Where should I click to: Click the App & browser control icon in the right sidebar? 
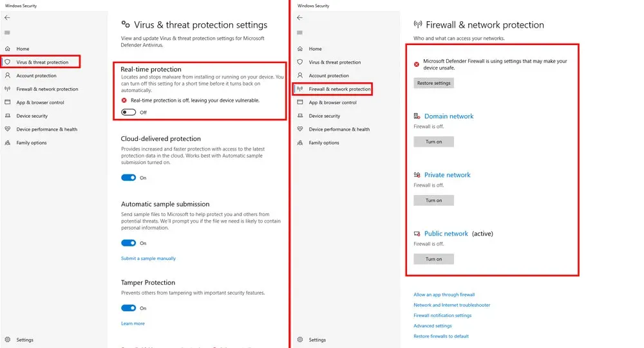coord(300,102)
